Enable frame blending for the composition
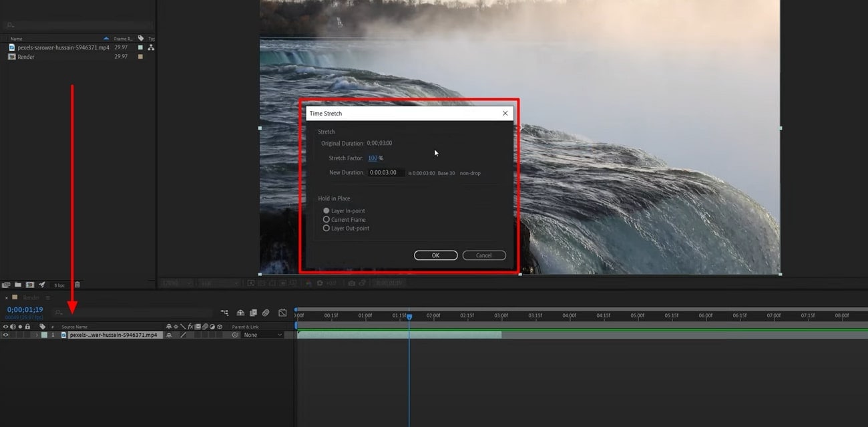 click(253, 313)
